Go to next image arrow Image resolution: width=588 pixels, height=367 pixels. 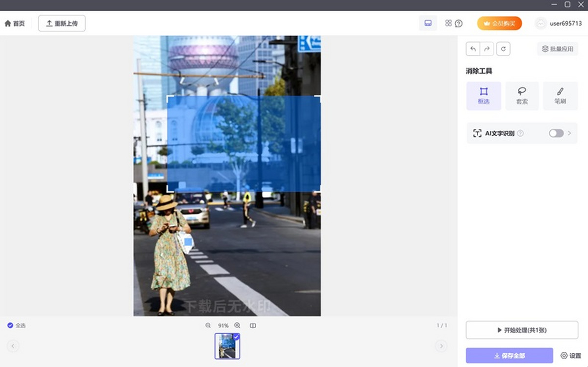(x=441, y=346)
